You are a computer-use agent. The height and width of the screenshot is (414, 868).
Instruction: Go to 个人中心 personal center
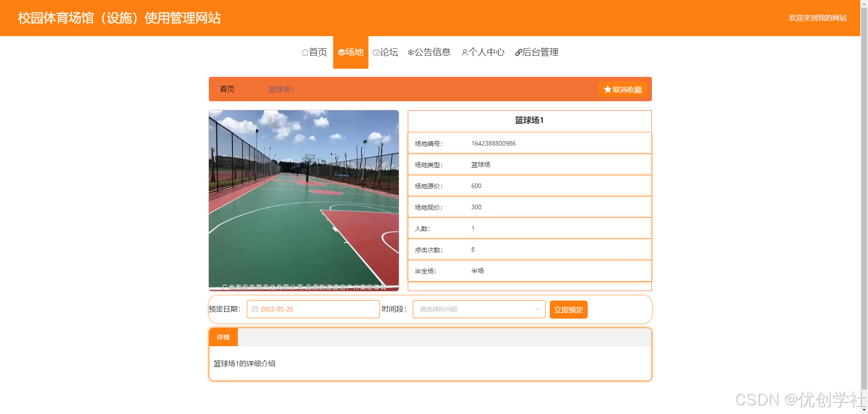[x=483, y=52]
